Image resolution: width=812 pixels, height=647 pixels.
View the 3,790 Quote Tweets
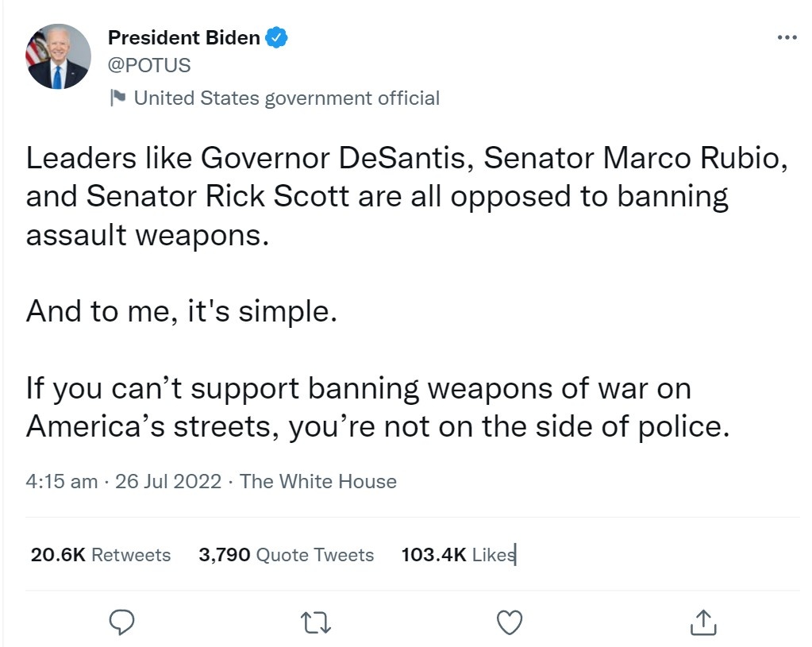click(286, 555)
